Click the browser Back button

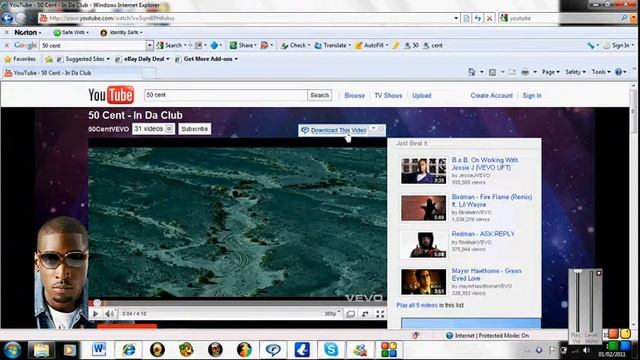7,18
